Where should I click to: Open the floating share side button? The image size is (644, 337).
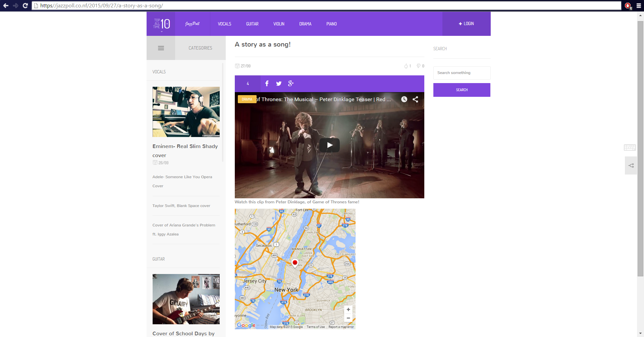[x=631, y=165]
